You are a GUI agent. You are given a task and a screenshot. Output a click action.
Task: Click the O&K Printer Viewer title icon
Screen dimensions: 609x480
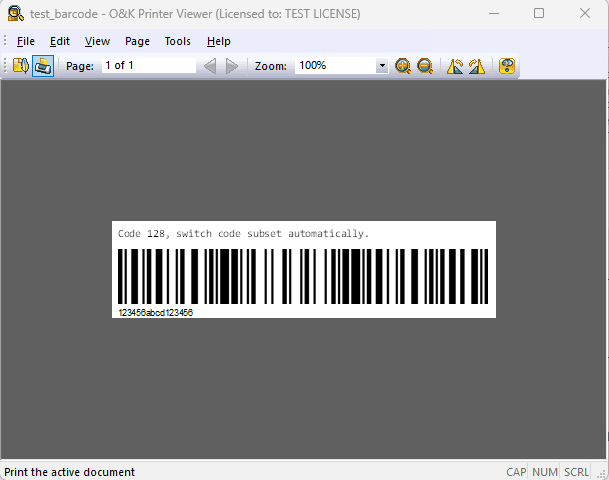tap(16, 13)
